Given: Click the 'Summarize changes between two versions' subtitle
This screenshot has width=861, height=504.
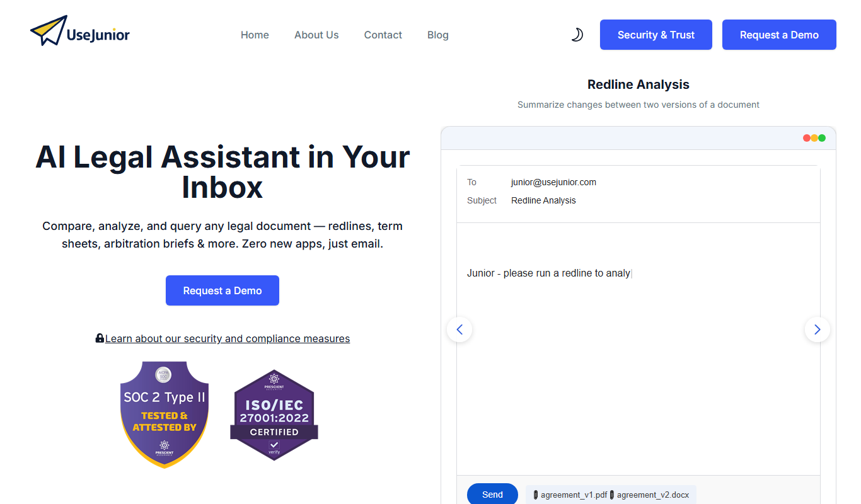Looking at the screenshot, I should (639, 105).
